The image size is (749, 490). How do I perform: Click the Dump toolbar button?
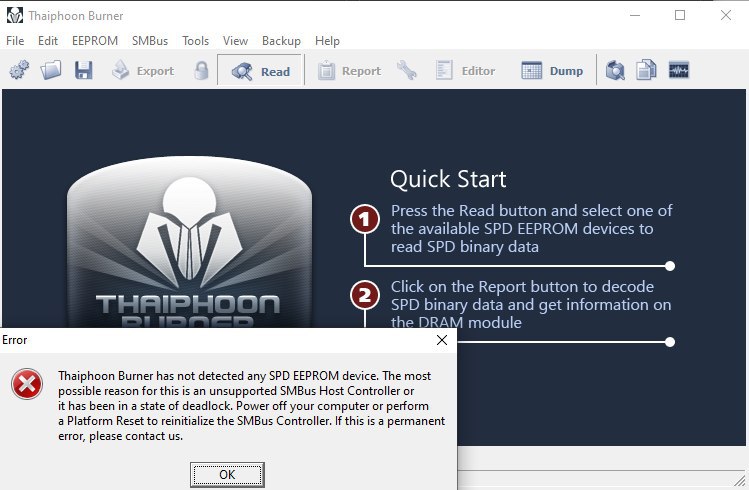[x=552, y=71]
